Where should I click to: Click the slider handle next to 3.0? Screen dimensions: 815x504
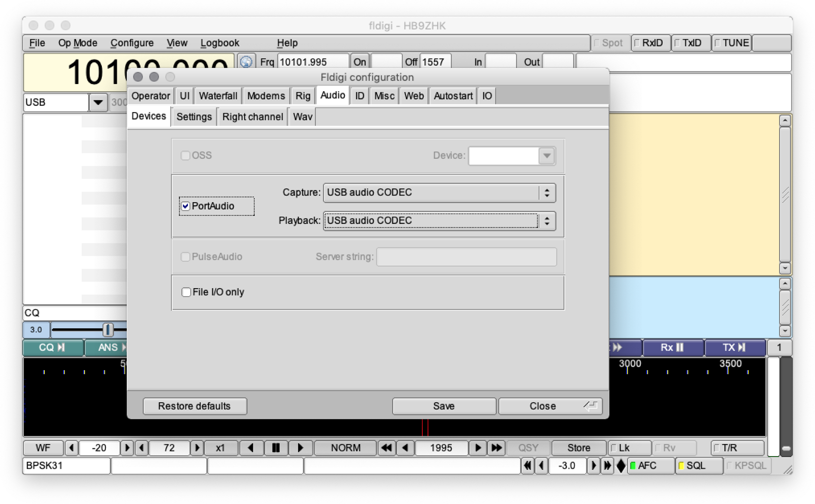pyautogui.click(x=107, y=330)
